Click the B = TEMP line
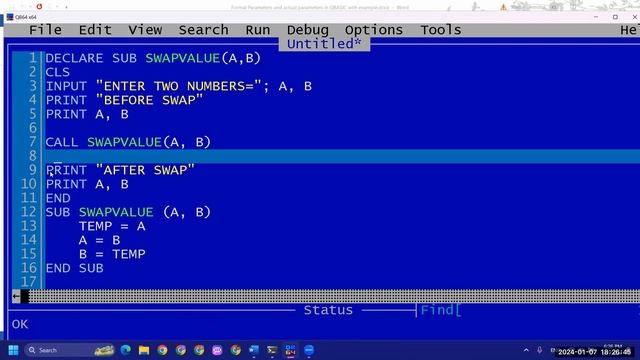Screen dimensions: 640x360 pos(112,254)
